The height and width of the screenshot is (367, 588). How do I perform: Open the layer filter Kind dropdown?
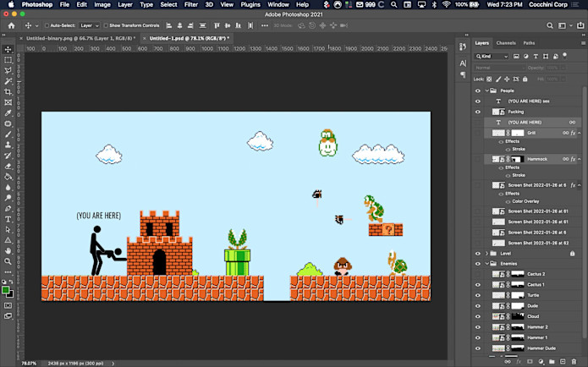(492, 56)
